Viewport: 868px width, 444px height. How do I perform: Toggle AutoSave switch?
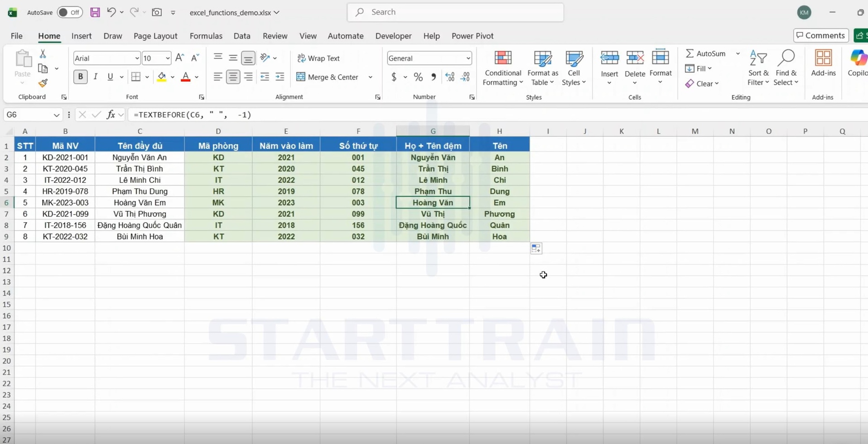tap(70, 12)
